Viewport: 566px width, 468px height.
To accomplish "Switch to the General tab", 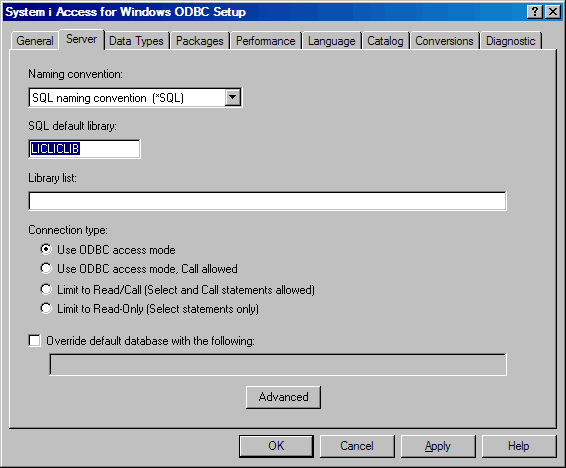I will click(x=35, y=41).
